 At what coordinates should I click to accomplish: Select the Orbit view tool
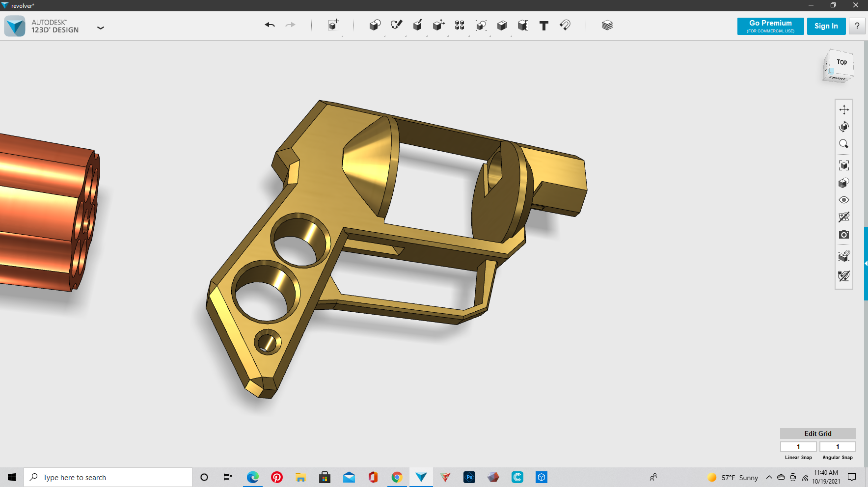tap(844, 127)
